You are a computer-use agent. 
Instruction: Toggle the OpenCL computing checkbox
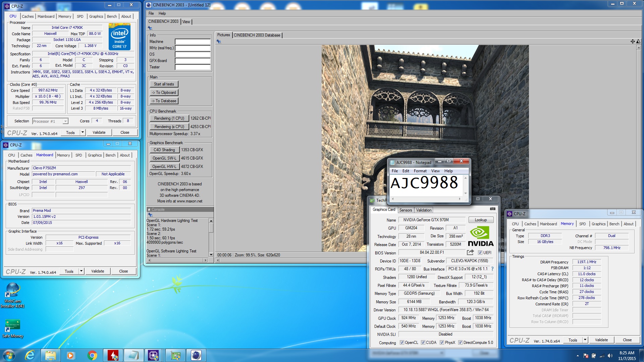(402, 343)
